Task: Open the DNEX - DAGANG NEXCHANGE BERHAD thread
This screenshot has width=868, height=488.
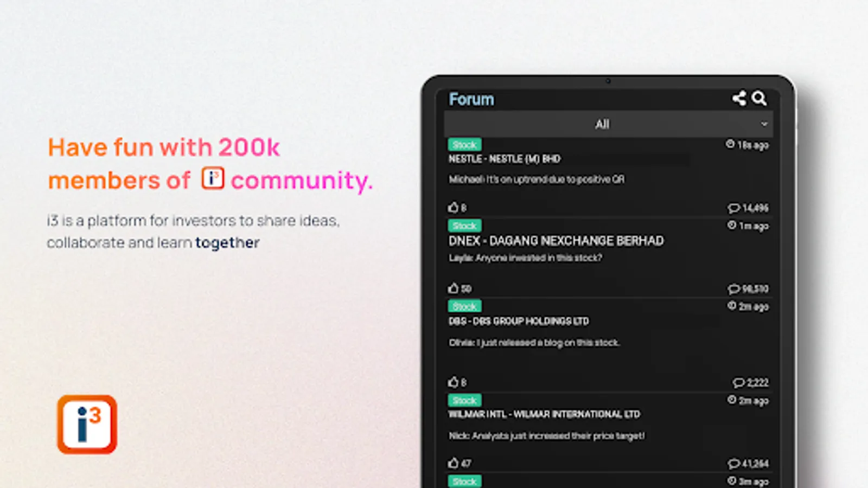Action: tap(556, 241)
